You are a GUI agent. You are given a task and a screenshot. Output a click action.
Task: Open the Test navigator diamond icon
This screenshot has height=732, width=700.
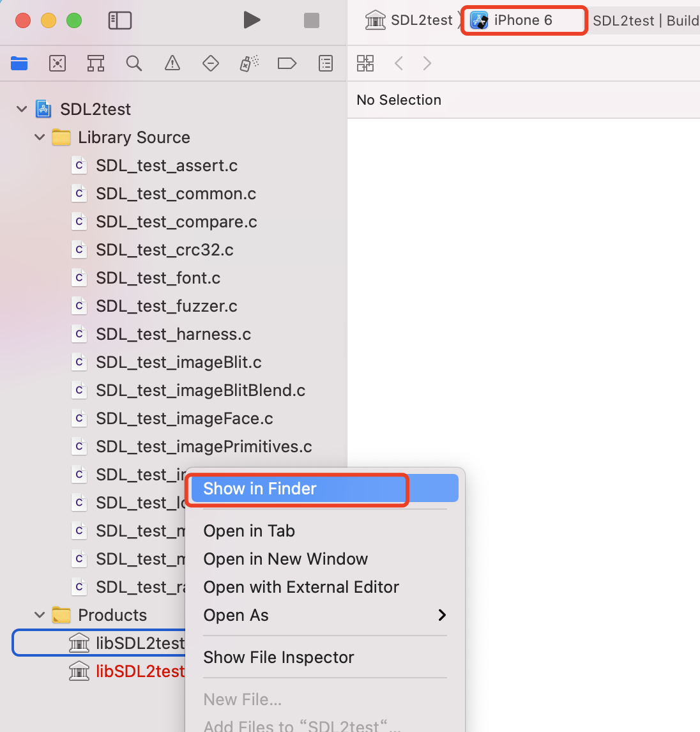tap(211, 63)
